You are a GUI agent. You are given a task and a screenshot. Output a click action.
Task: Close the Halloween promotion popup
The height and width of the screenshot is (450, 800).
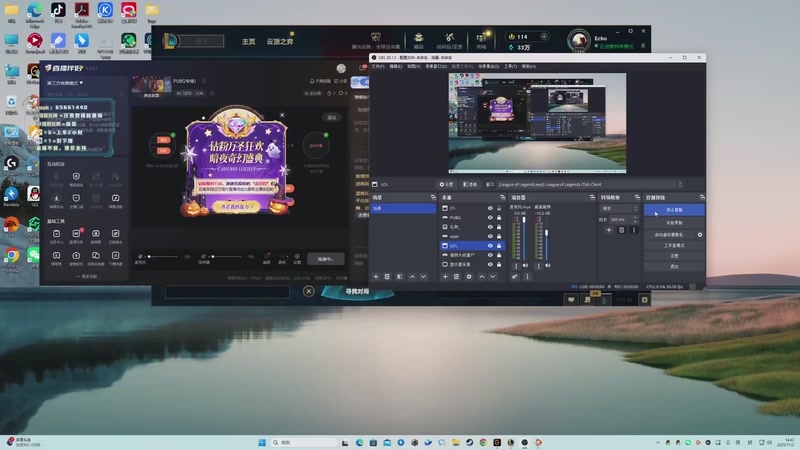pyautogui.click(x=282, y=115)
